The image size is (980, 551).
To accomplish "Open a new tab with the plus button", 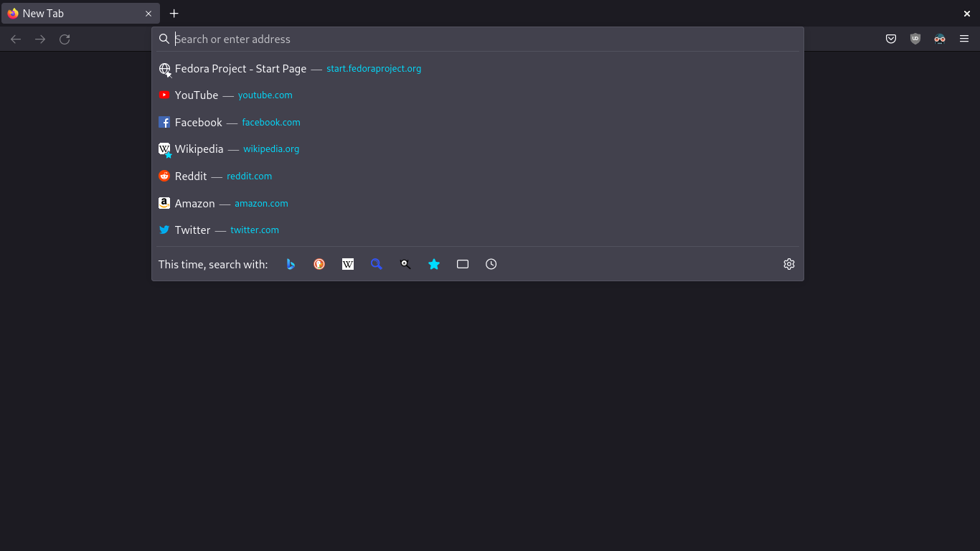I will 174,14.
